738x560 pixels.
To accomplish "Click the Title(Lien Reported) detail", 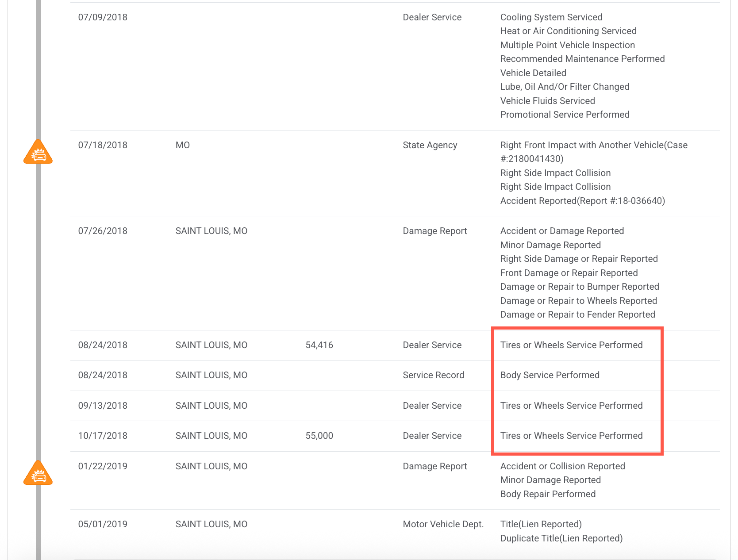I will [x=541, y=524].
